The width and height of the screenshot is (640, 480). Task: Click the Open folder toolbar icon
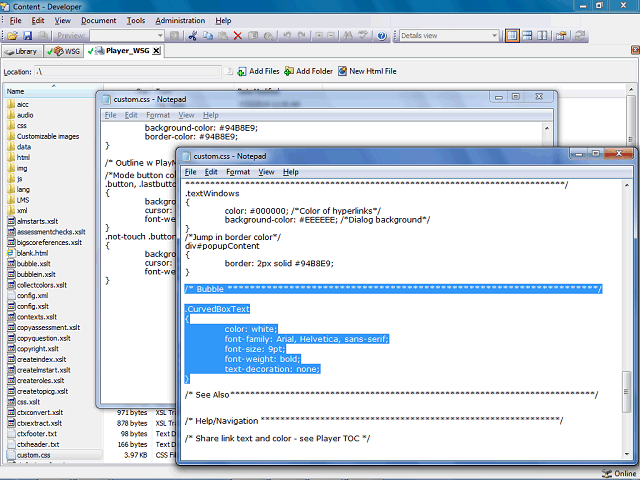[x=12, y=36]
